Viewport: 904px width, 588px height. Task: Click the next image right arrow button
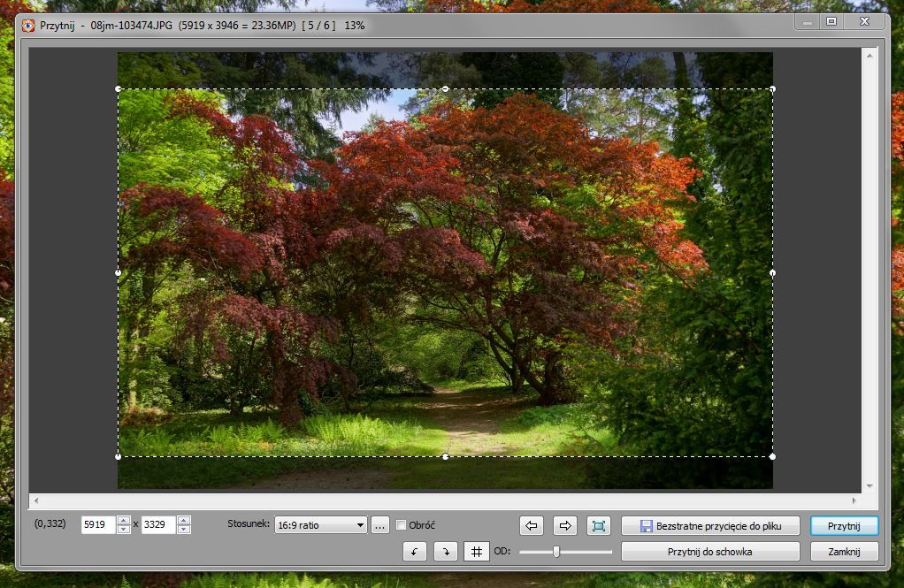(x=564, y=525)
